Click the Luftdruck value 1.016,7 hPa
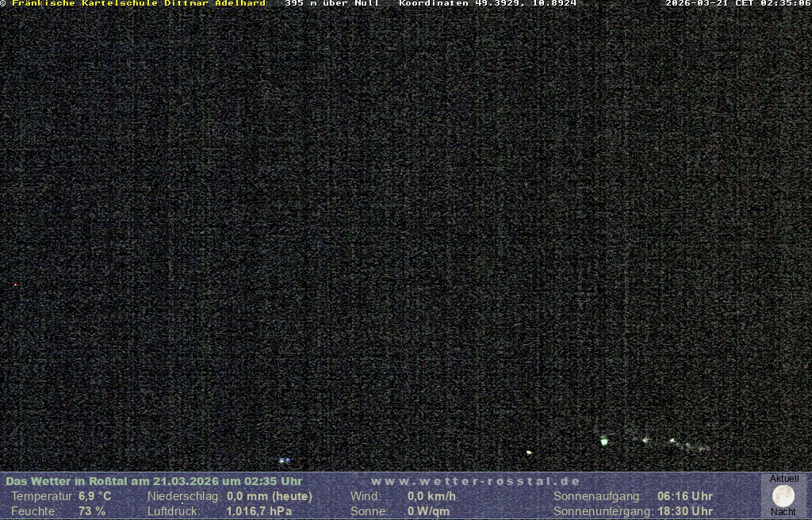812x520 pixels. (x=259, y=511)
